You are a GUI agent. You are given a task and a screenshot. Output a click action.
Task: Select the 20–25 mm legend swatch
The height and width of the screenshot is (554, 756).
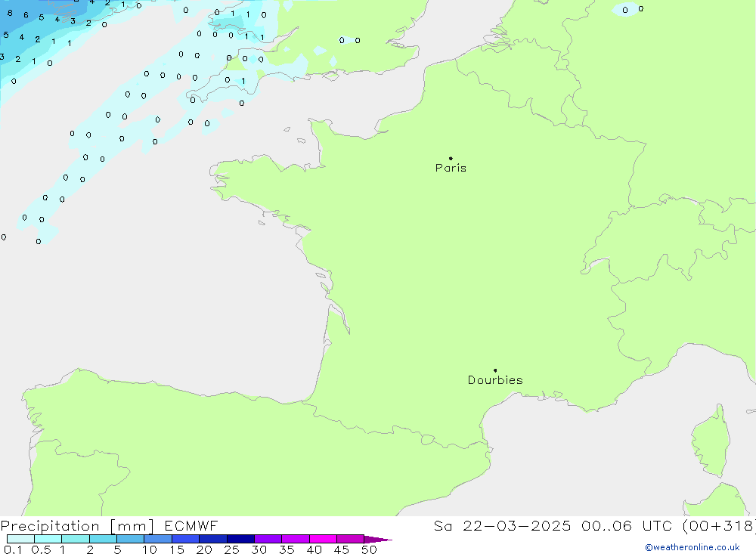click(213, 539)
